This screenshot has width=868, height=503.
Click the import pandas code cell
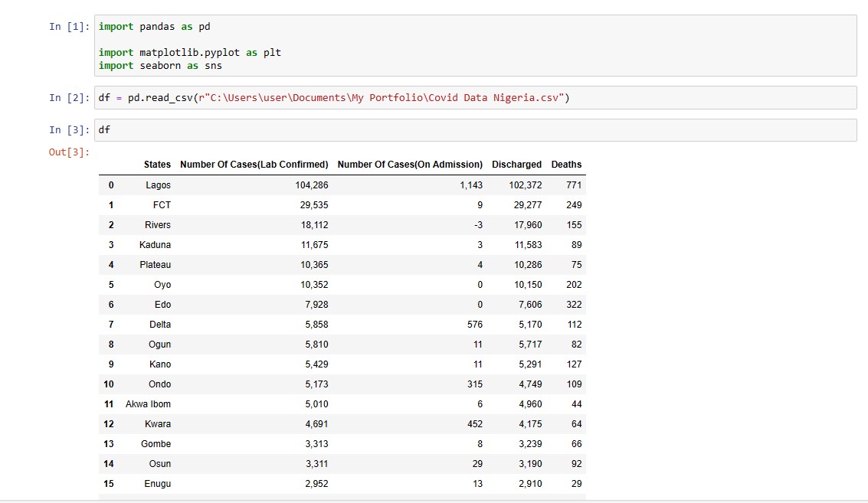click(476, 45)
